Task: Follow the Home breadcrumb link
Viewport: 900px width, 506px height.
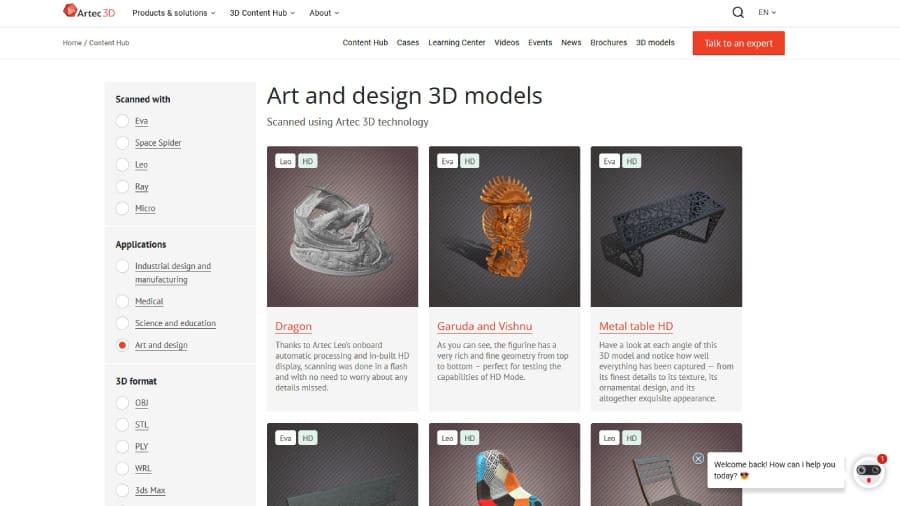Action: pyautogui.click(x=72, y=43)
